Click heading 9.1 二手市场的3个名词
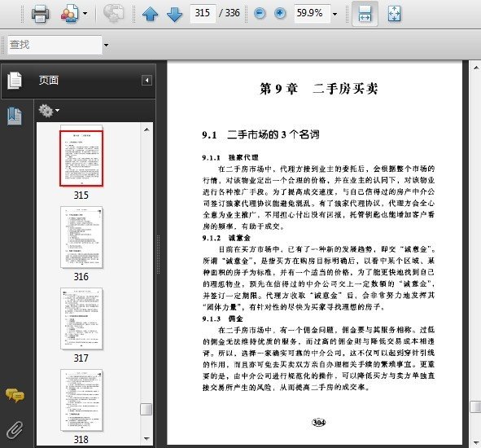The height and width of the screenshot is (448, 481). [260, 134]
